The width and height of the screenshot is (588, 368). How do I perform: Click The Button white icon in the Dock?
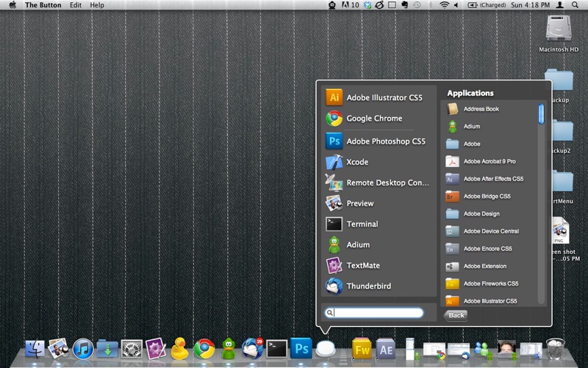[x=325, y=349]
